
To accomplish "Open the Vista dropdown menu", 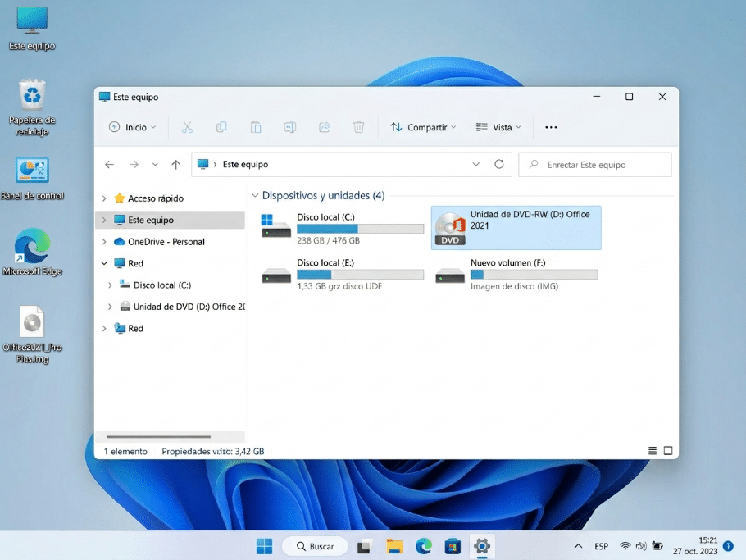I will pos(498,127).
